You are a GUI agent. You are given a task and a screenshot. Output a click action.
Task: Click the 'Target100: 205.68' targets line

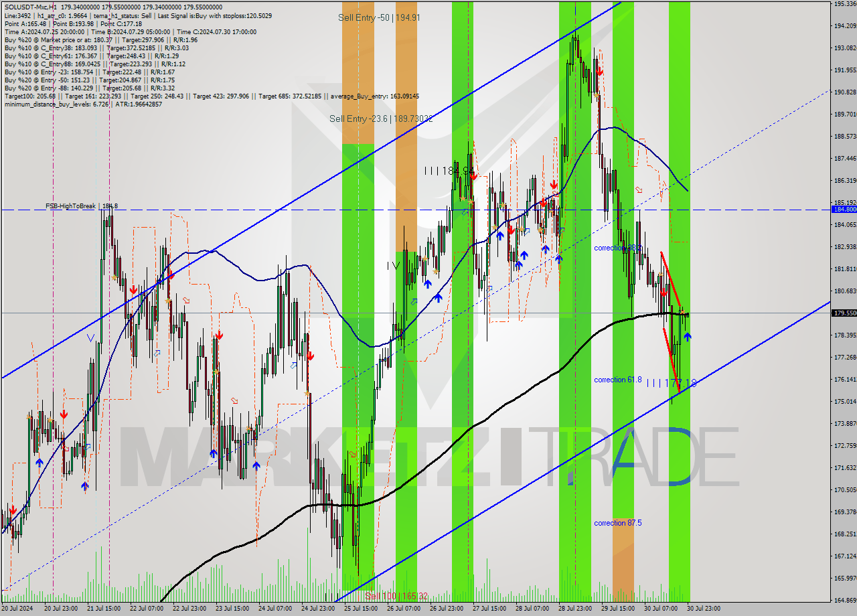[212, 96]
